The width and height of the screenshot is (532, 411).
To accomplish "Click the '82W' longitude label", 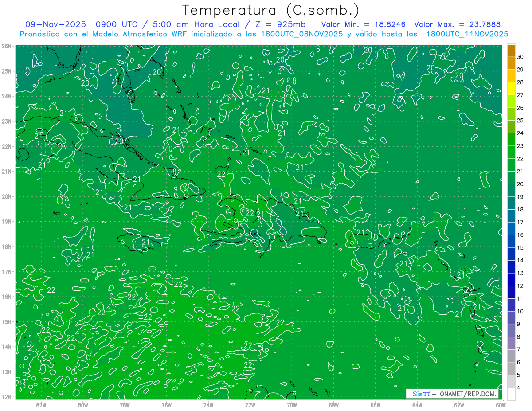I will click(x=41, y=405).
